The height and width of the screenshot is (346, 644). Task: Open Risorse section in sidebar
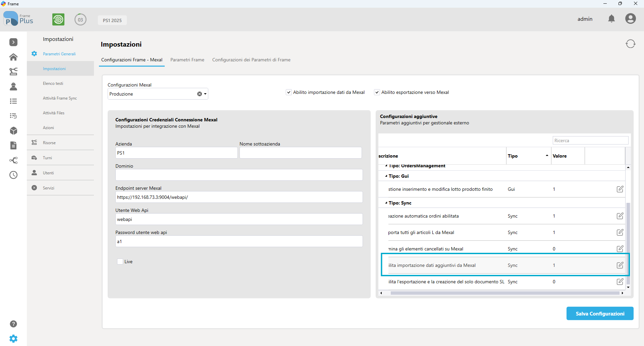click(x=60, y=142)
